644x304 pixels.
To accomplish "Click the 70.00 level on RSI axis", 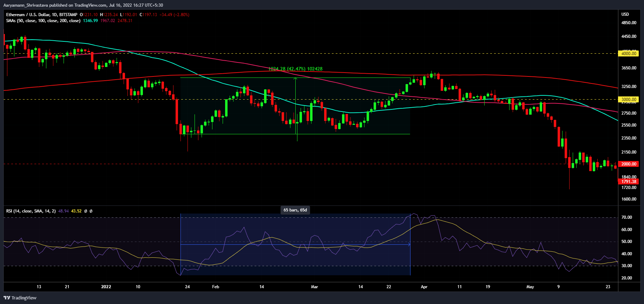I will coord(626,217).
